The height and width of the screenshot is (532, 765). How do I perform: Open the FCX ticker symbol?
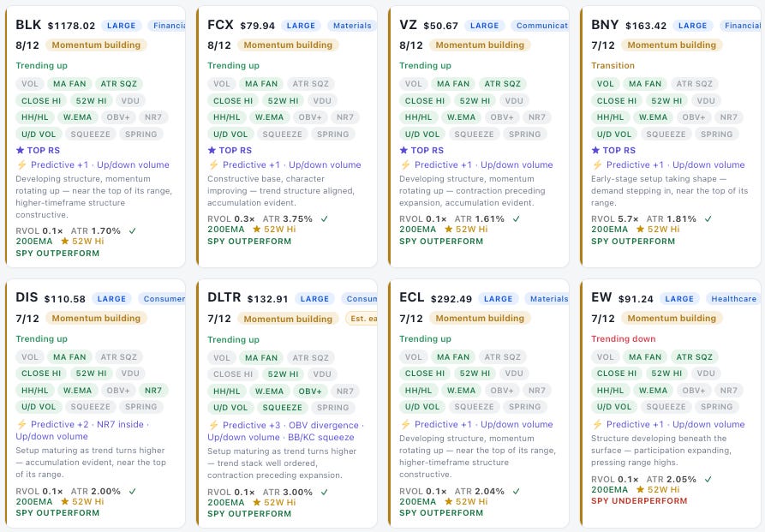point(220,25)
